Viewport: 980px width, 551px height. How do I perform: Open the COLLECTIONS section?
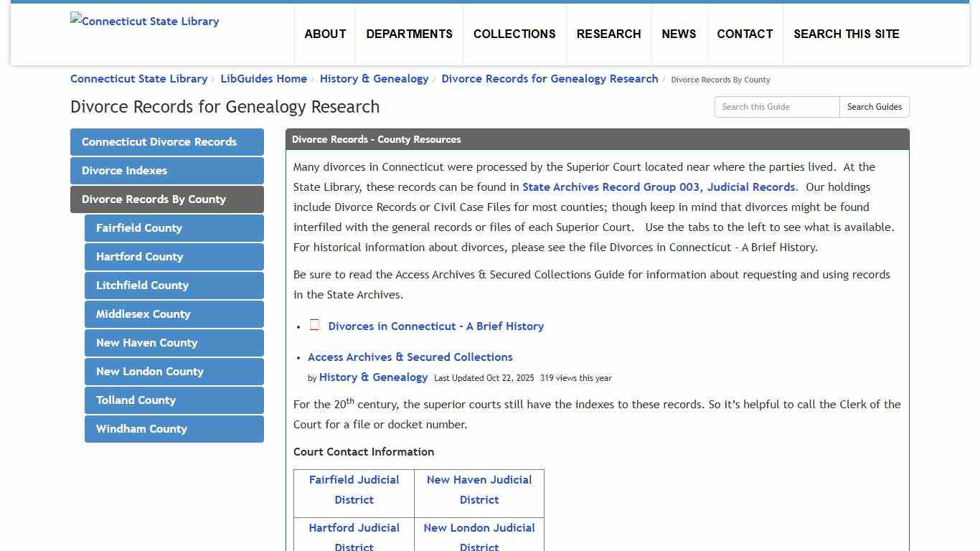click(x=514, y=34)
